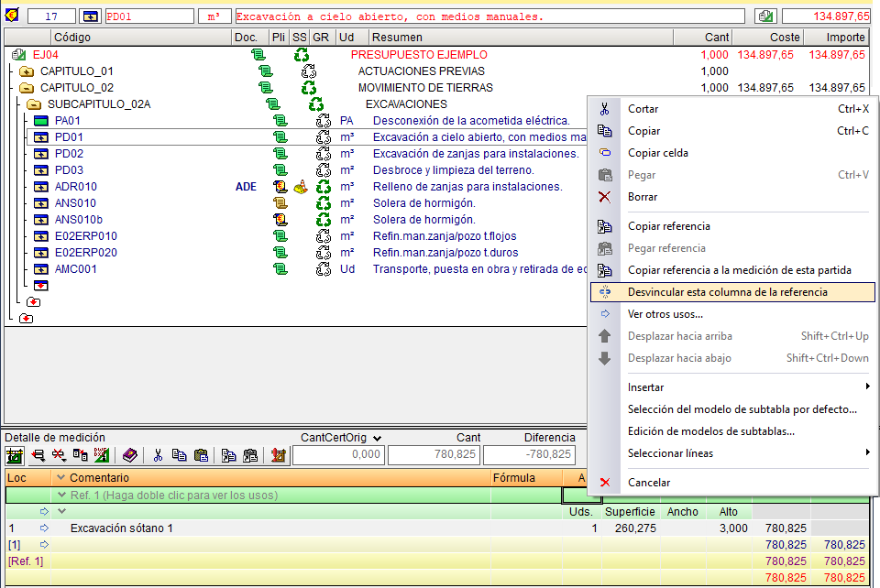Click the scissors cut icon in measurement toolbar
The image size is (880, 588).
coord(158,455)
